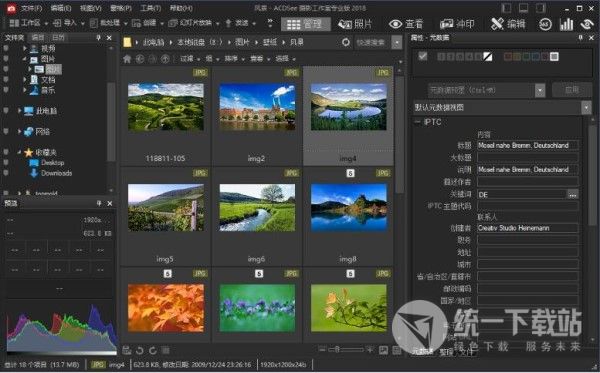Image resolution: width=600 pixels, height=373 pixels.
Task: Pin the Preview pane
Action: pos(99,203)
